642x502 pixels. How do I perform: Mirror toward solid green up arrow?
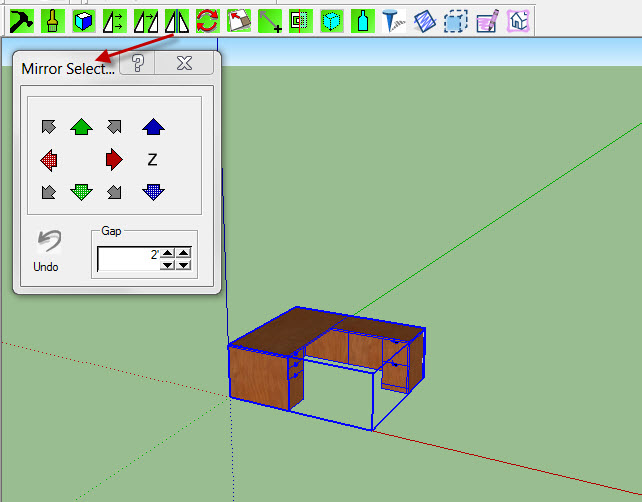81,127
